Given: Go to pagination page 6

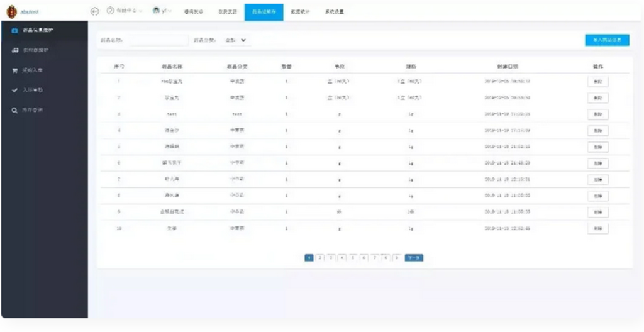Looking at the screenshot, I should point(364,258).
